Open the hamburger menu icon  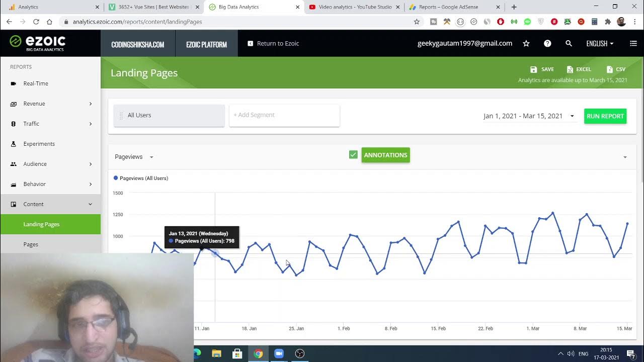click(633, 44)
